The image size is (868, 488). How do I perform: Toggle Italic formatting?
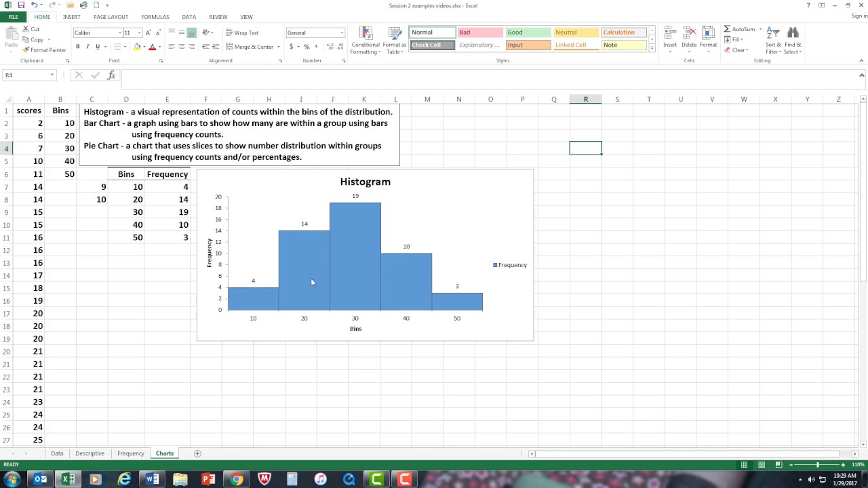(x=87, y=47)
